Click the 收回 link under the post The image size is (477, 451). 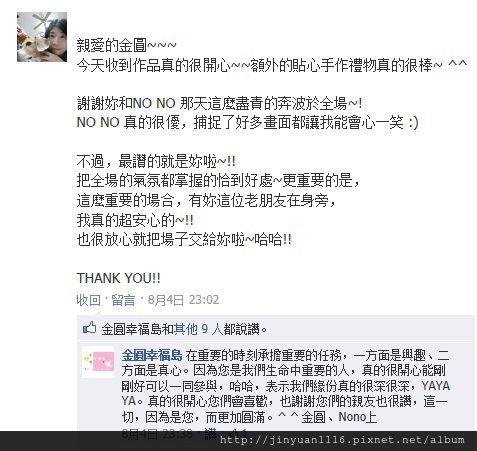88,300
